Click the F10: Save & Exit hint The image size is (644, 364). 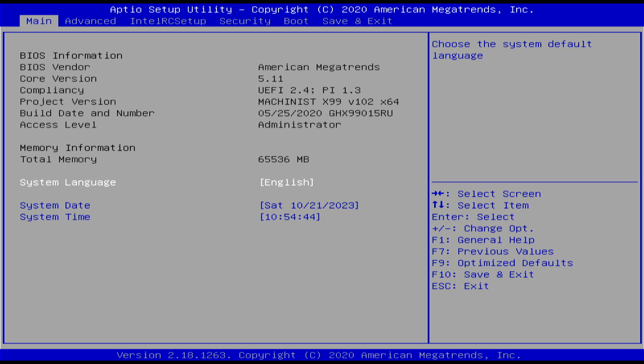coord(483,274)
